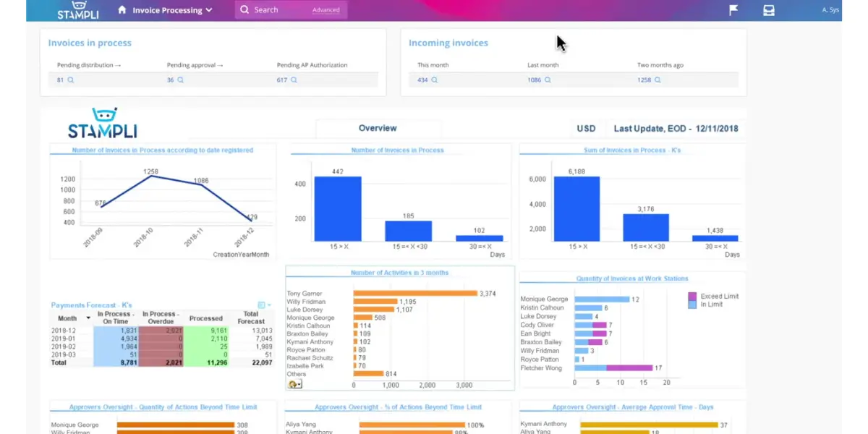Click magnifier icon next to Pending distribution 81
This screenshot has height=434, width=868.
click(x=71, y=80)
